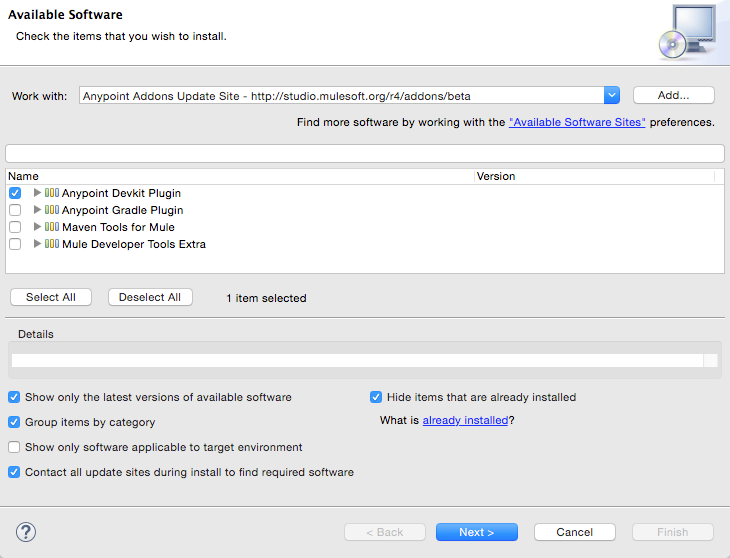
Task: Click the Deselect All button
Action: point(150,297)
